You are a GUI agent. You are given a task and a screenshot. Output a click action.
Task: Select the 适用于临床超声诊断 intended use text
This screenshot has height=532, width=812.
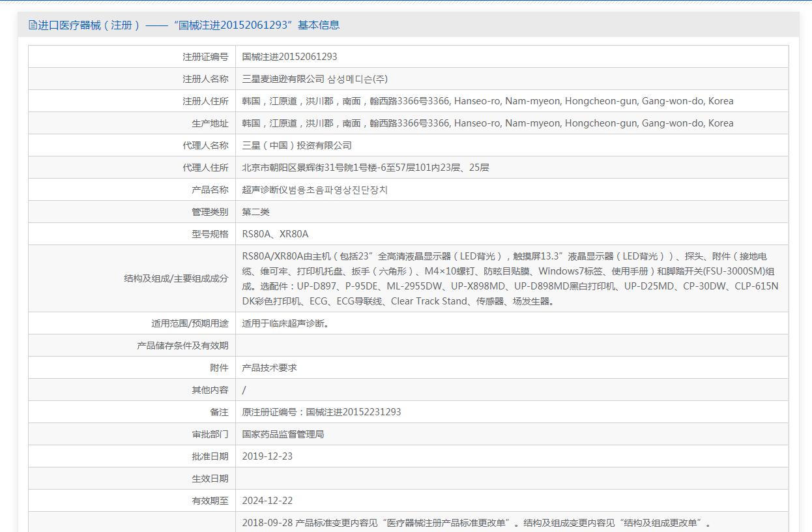click(285, 323)
